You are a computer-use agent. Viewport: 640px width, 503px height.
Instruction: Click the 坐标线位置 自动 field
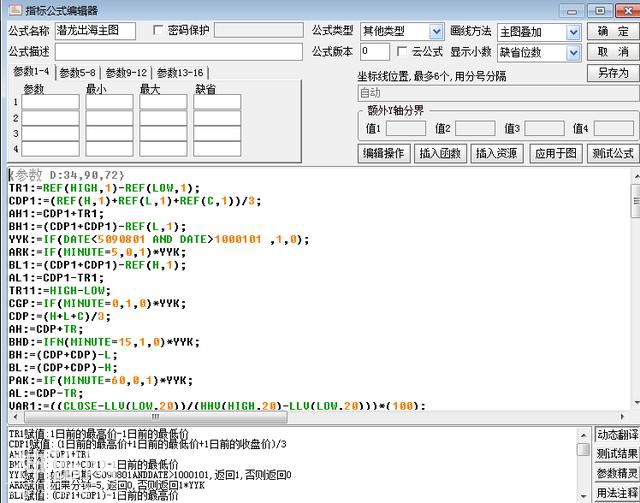point(498,93)
